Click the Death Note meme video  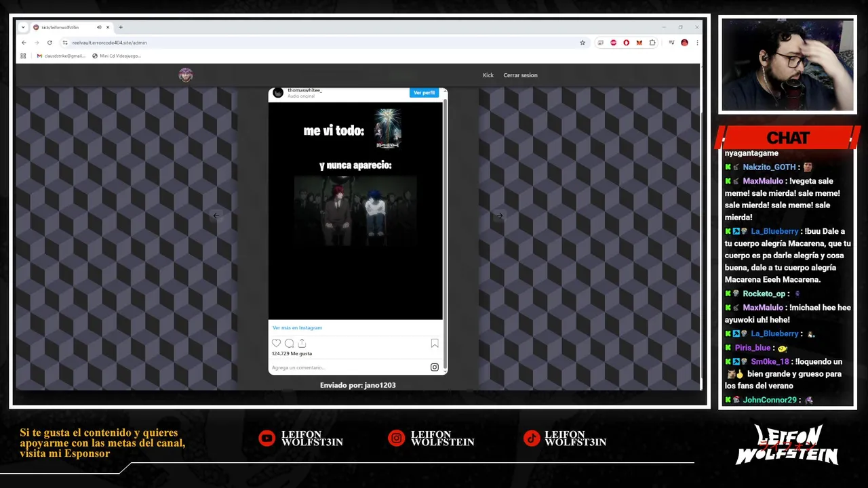click(x=355, y=211)
